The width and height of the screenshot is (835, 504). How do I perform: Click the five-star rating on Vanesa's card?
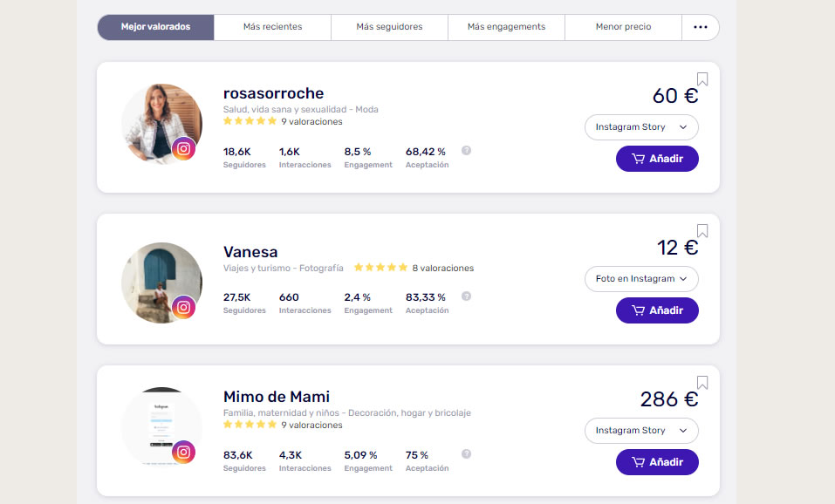click(x=380, y=268)
